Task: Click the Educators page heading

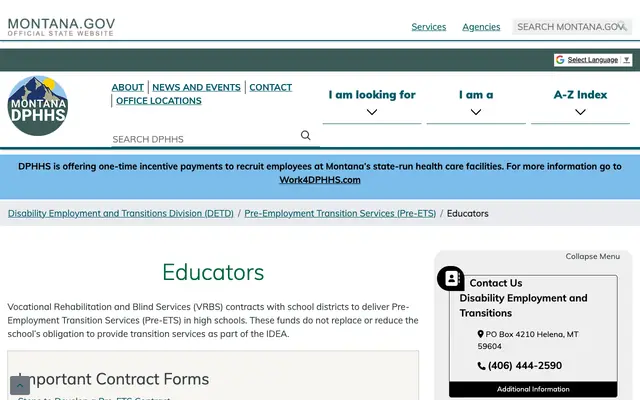Action: click(x=213, y=272)
